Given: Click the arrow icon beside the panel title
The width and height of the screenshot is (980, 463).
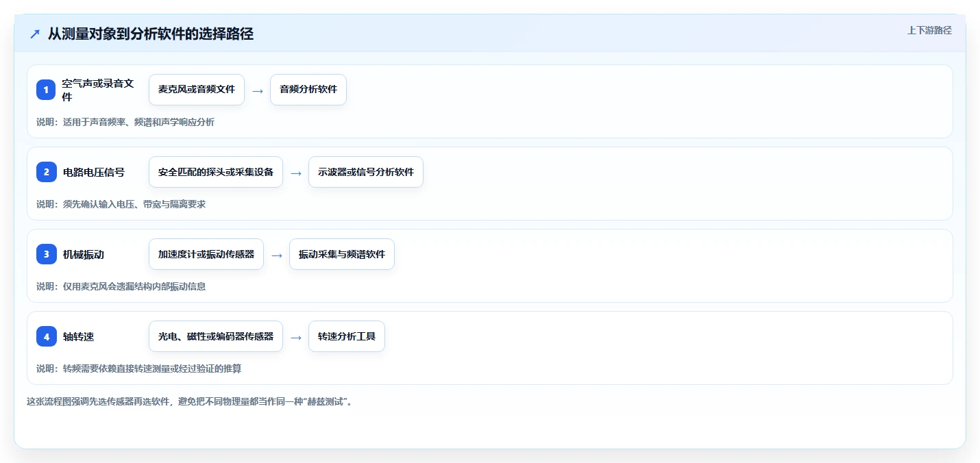Looking at the screenshot, I should (x=35, y=34).
